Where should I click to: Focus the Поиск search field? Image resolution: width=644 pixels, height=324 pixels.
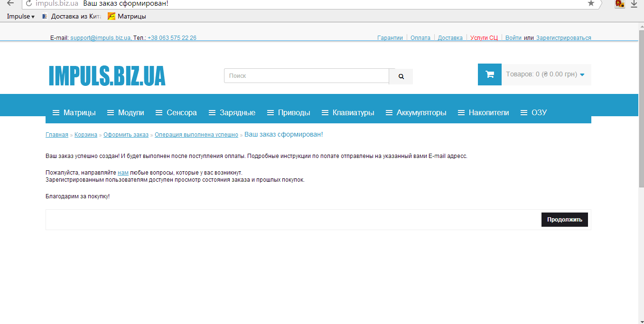coord(307,76)
